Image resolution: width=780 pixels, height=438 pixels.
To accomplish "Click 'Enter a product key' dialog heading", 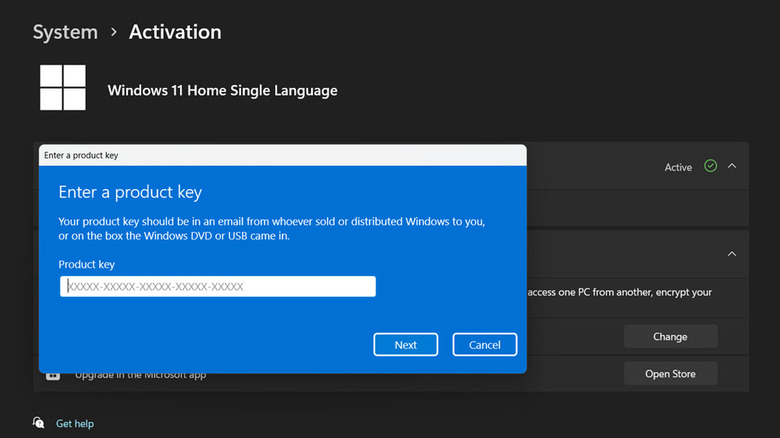I will [130, 192].
